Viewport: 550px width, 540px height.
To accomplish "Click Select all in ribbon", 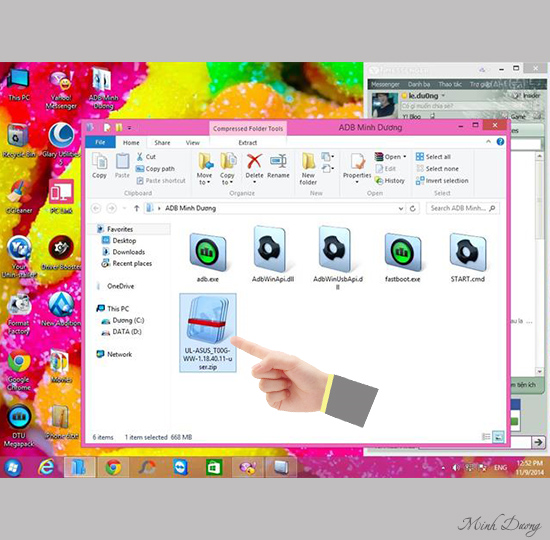I will coord(433,156).
